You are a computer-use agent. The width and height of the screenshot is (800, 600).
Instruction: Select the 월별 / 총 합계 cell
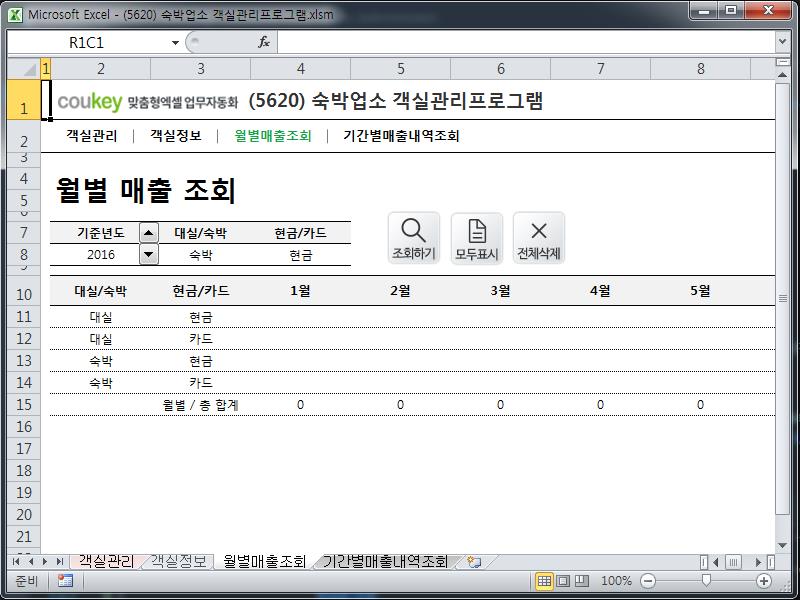(201, 405)
